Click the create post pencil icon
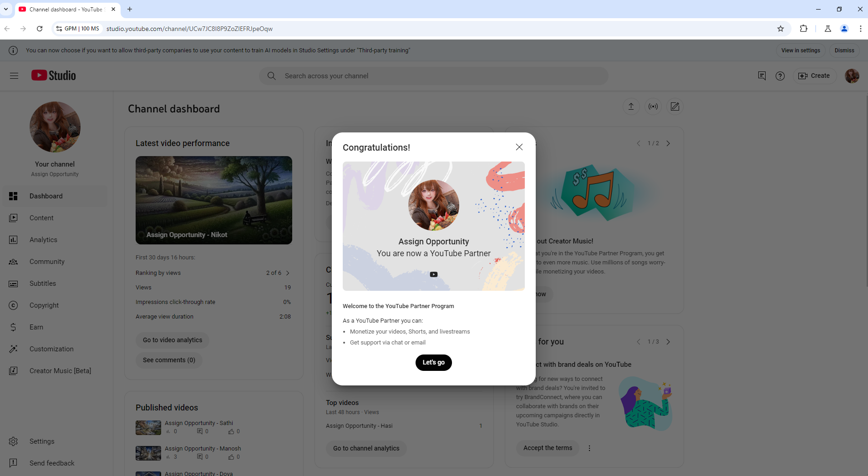 pos(675,106)
